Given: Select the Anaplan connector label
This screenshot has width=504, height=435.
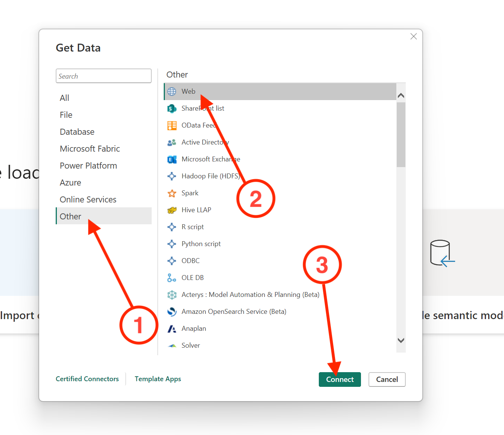Looking at the screenshot, I should [194, 329].
